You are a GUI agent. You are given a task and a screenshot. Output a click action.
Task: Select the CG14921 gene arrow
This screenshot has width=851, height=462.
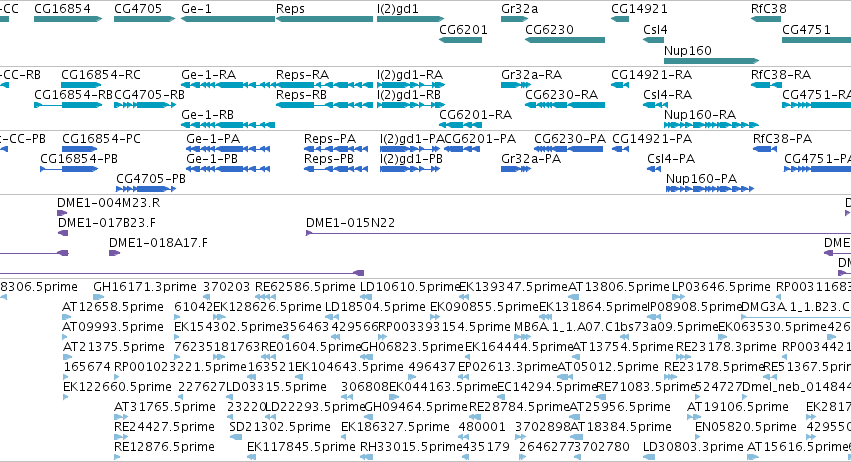pos(620,19)
